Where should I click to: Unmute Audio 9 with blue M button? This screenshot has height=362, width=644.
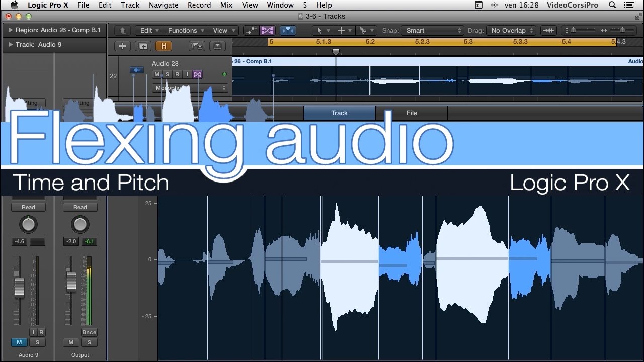19,342
